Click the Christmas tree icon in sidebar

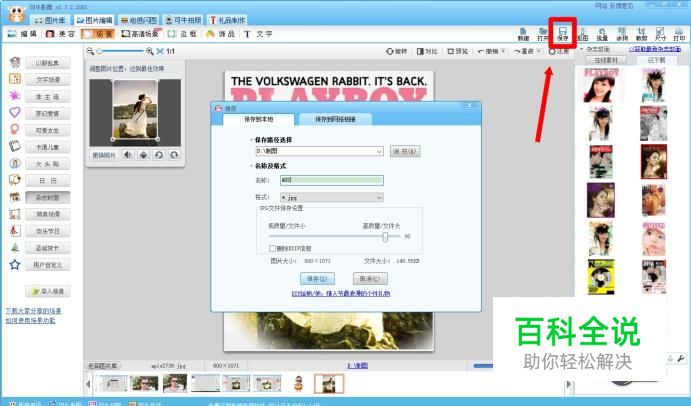15,247
